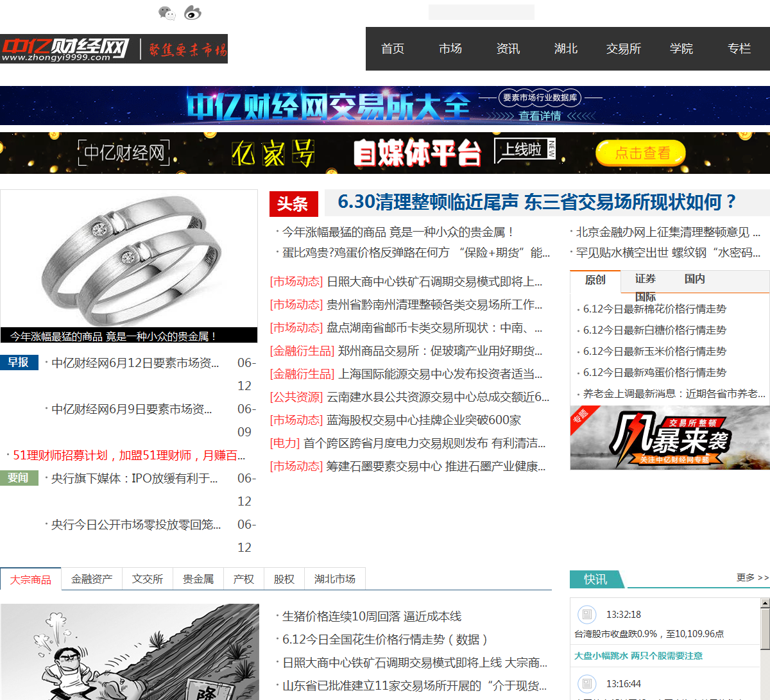
Task: Switch to 国内 tab
Action: tap(695, 278)
